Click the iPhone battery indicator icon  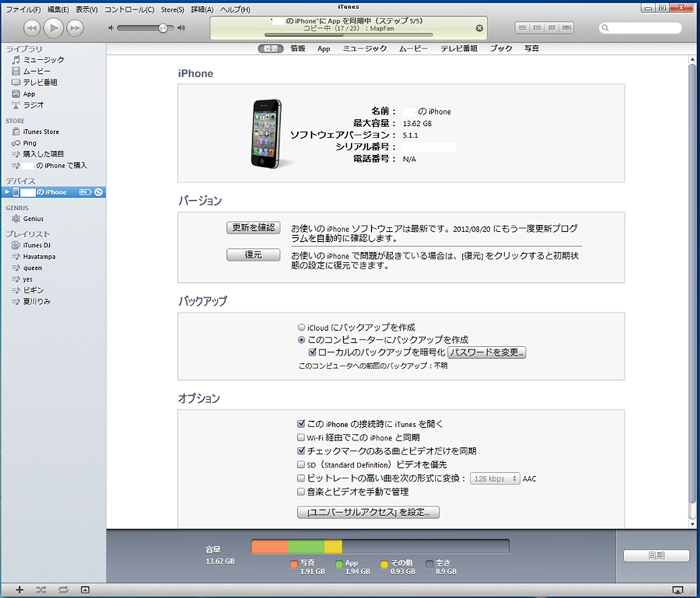(x=85, y=192)
